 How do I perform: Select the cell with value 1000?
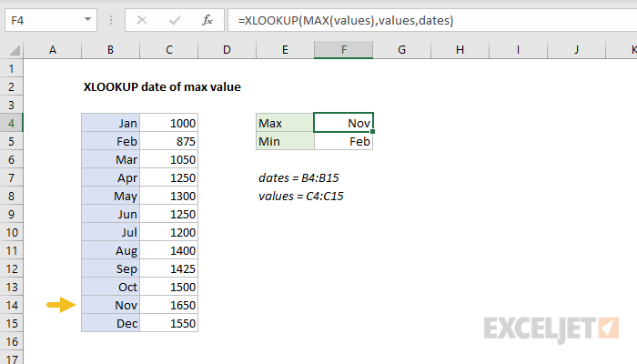169,123
